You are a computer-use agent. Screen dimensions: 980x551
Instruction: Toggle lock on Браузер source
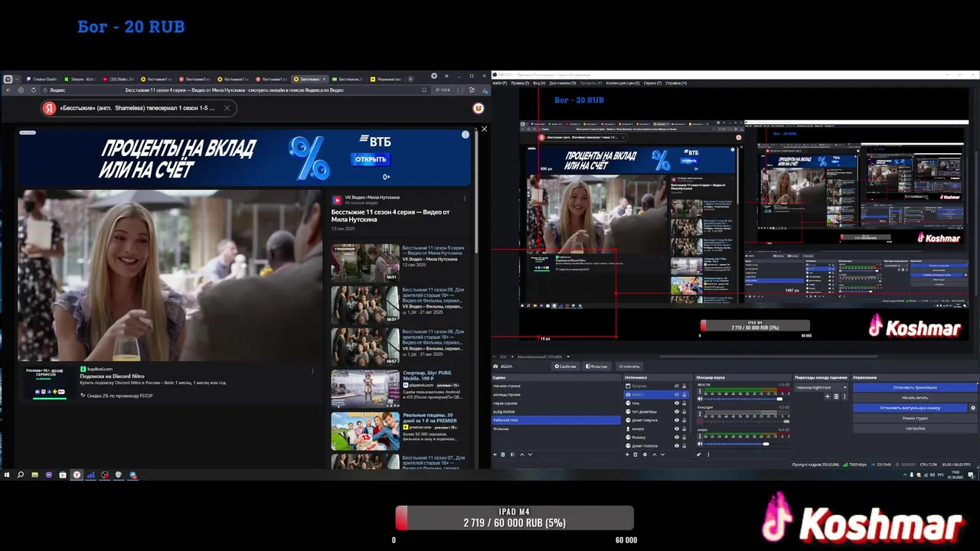tap(684, 386)
